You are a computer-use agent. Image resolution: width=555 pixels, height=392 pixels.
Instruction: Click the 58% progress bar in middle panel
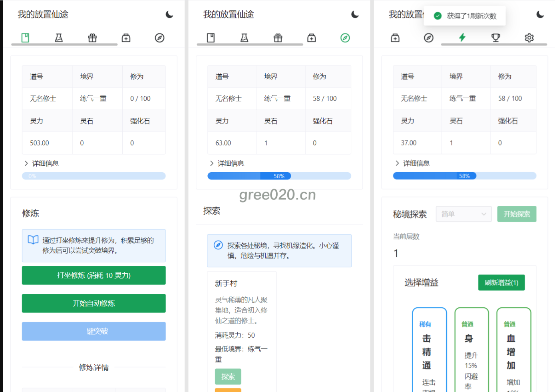point(279,176)
